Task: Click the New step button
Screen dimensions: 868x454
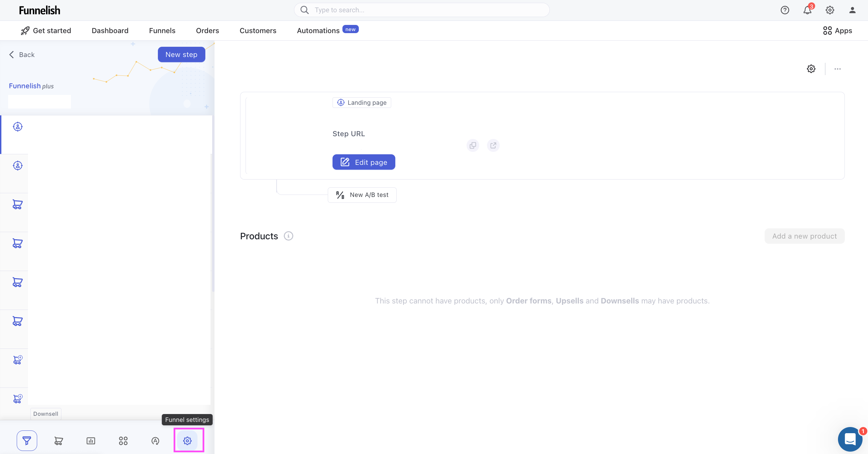Action: (181, 55)
